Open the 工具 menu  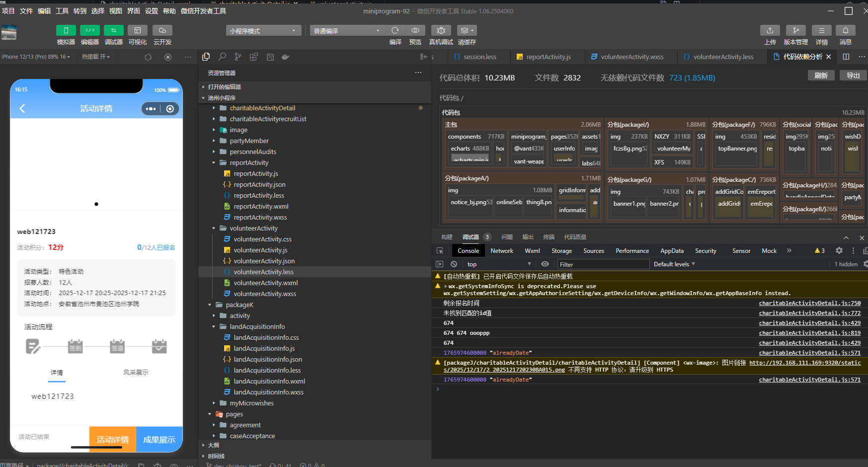tap(62, 11)
